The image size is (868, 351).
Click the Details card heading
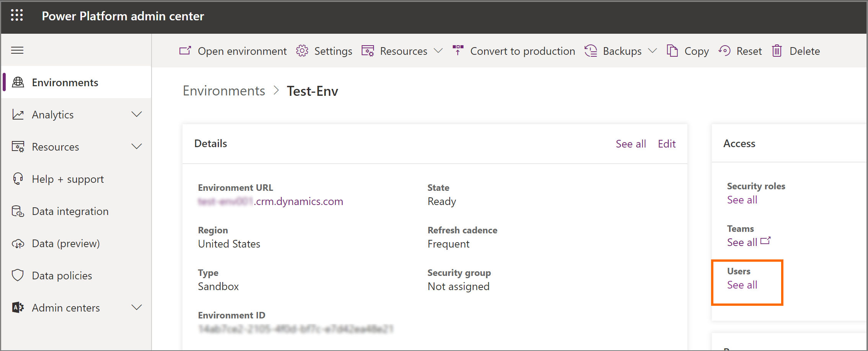[x=210, y=143]
